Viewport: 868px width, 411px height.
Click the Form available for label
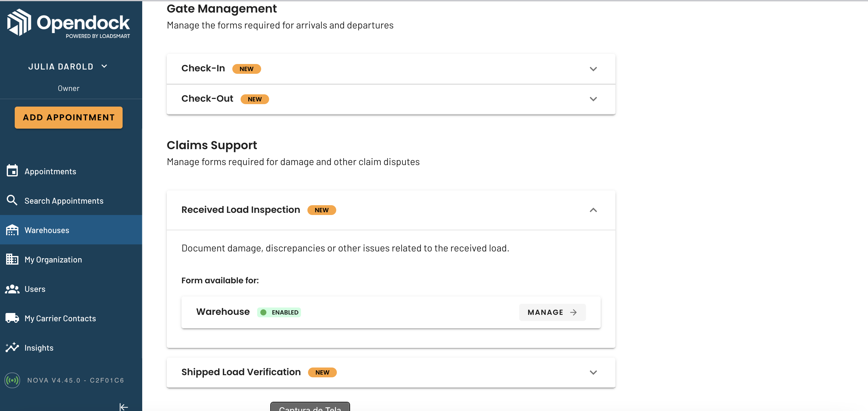[220, 281]
